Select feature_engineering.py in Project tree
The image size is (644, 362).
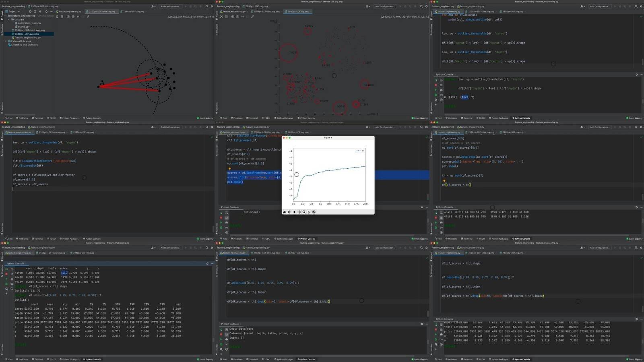click(26, 37)
